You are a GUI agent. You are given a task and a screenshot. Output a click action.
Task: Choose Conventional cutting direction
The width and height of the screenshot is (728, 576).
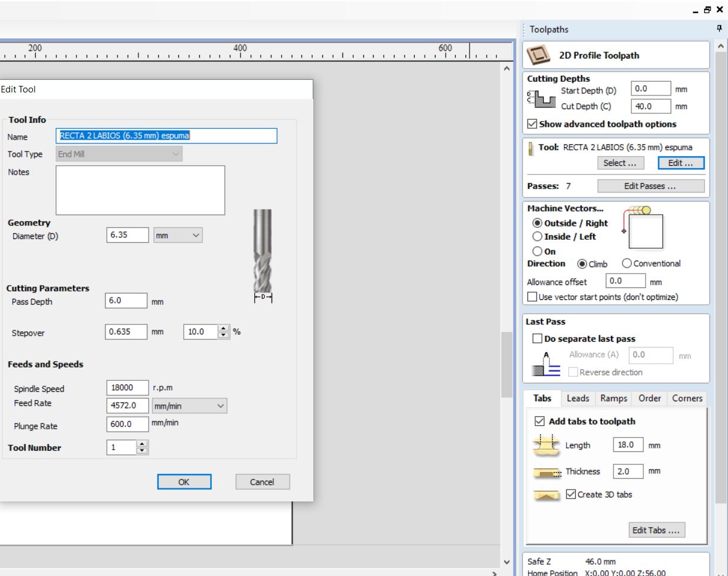(x=626, y=264)
